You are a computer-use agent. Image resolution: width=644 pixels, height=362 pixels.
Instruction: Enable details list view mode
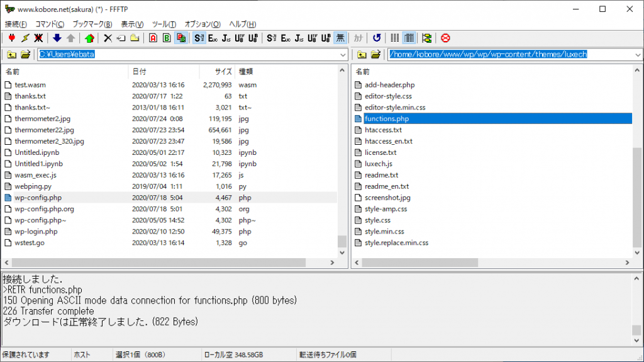(409, 38)
